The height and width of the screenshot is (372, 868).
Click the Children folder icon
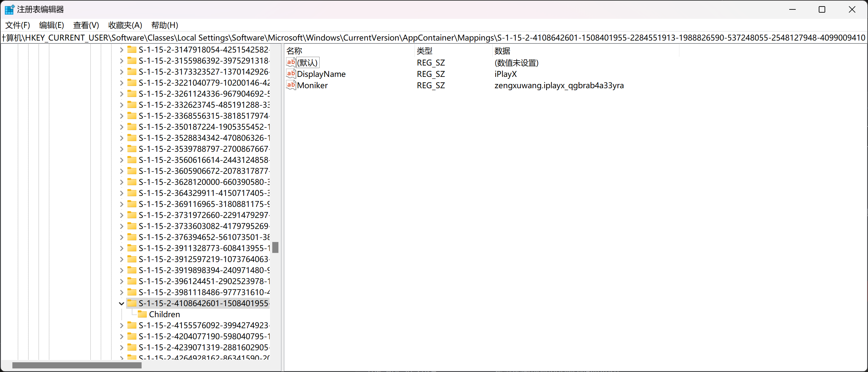pyautogui.click(x=142, y=314)
